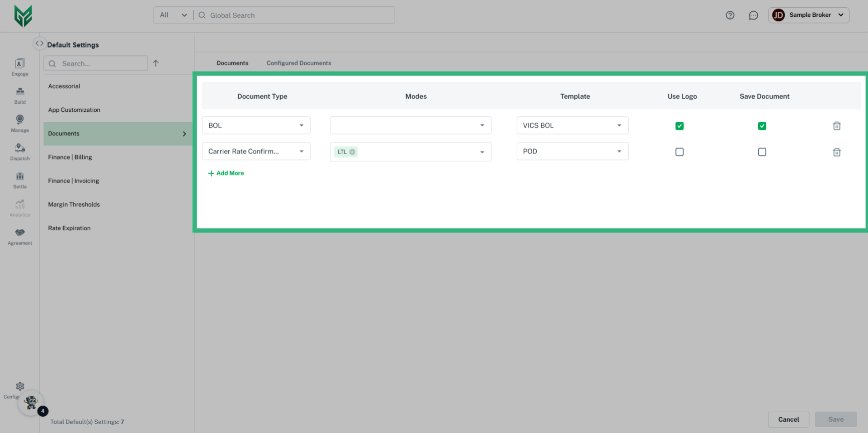Click the help question mark icon
This screenshot has width=868, height=433.
click(730, 15)
